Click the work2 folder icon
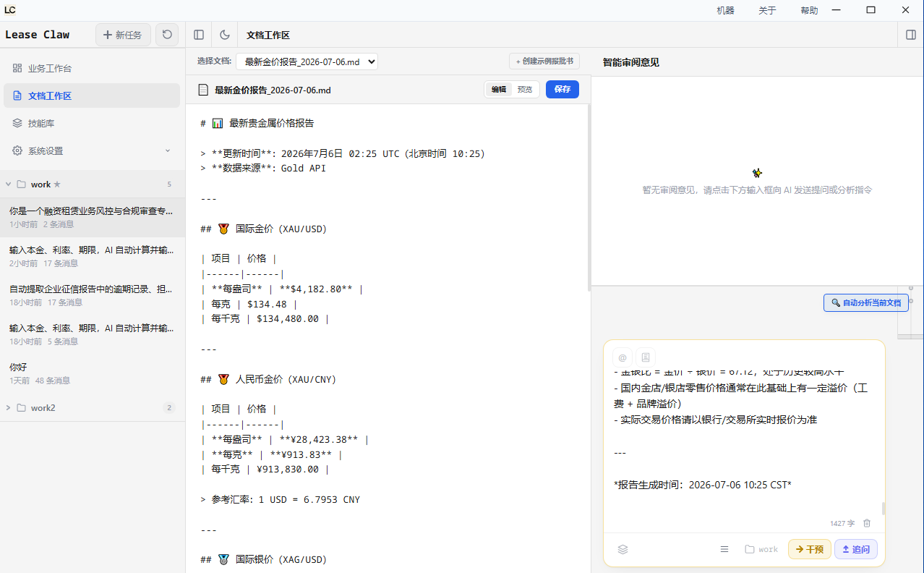 [21, 408]
